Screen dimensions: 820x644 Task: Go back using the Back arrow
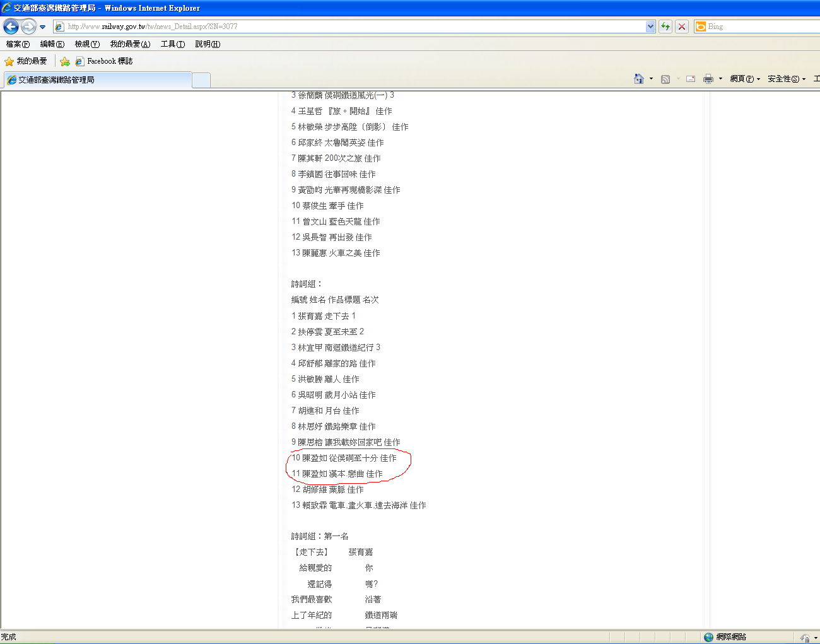[x=11, y=26]
